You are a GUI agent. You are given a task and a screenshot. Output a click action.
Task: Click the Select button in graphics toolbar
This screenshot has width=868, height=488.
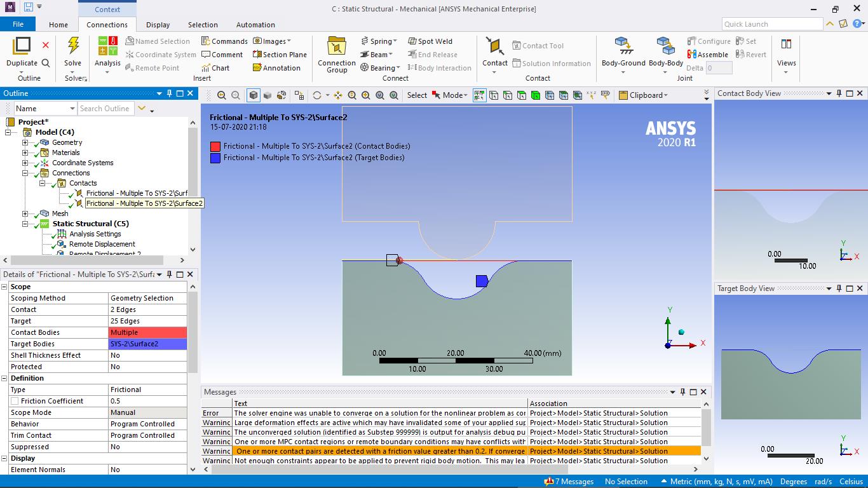[x=417, y=95]
